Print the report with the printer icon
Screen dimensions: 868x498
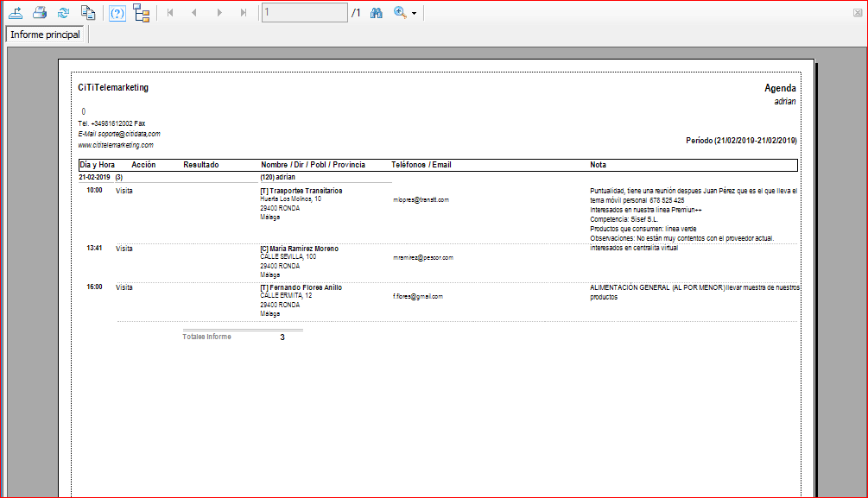[40, 12]
